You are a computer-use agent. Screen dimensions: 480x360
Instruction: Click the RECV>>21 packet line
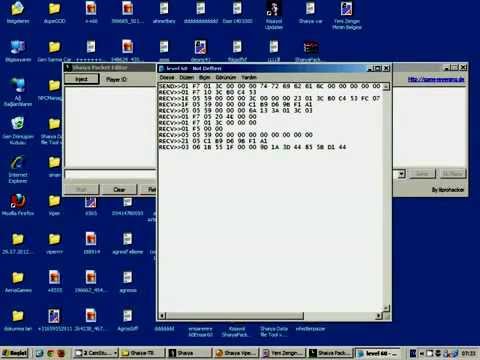pos(213,141)
